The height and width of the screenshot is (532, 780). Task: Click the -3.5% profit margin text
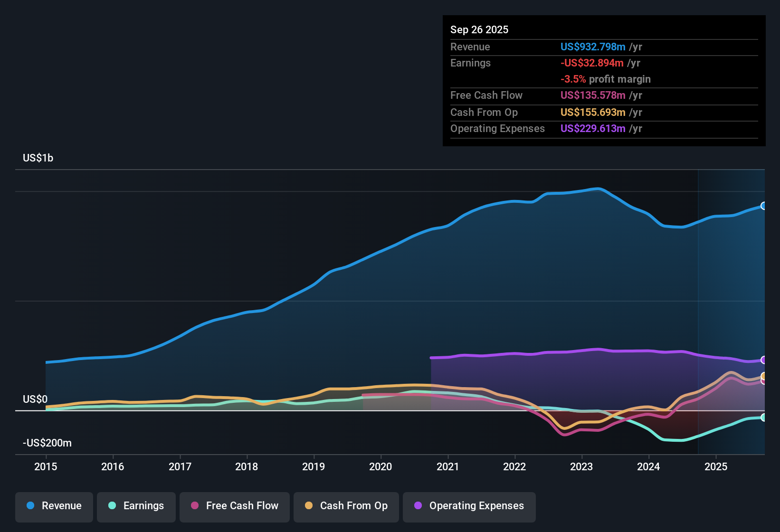pyautogui.click(x=606, y=79)
